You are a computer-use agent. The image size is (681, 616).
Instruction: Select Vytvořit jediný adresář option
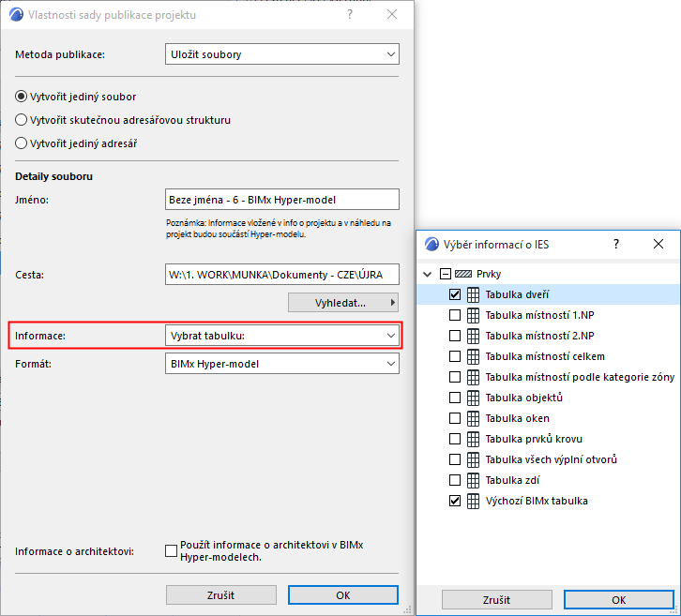click(21, 143)
